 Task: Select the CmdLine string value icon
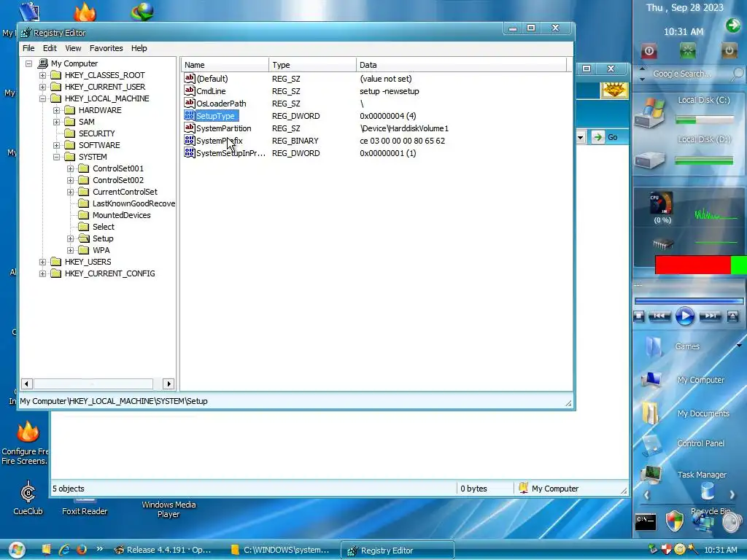click(x=189, y=90)
